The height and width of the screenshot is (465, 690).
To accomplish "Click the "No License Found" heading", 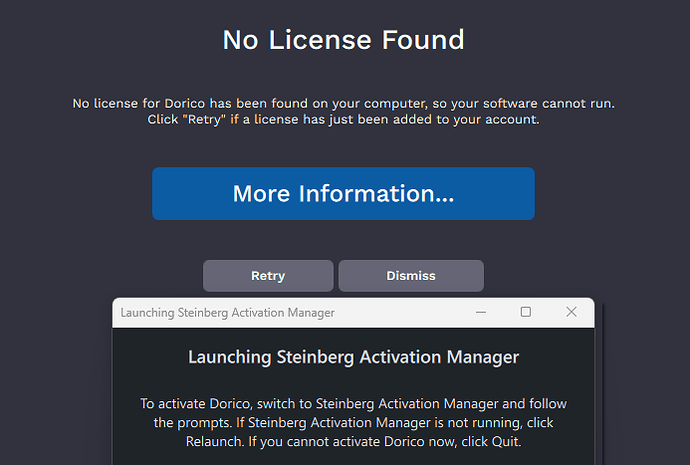I will (343, 40).
